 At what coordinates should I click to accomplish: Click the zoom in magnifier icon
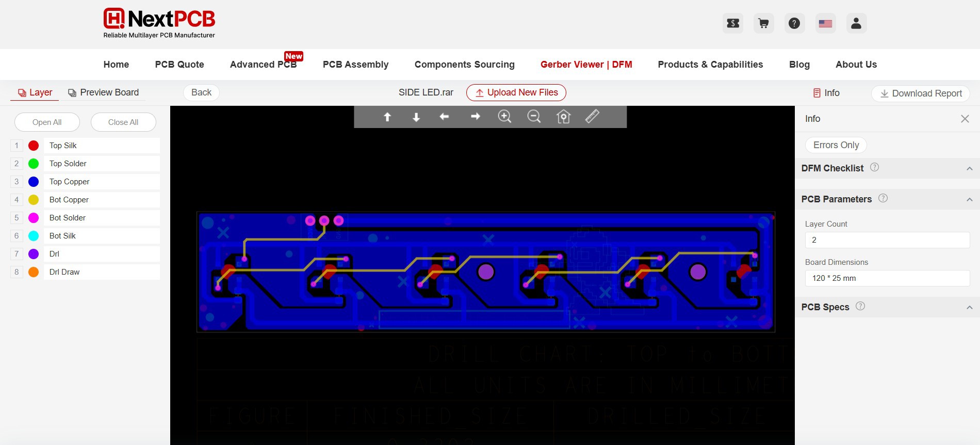click(504, 117)
